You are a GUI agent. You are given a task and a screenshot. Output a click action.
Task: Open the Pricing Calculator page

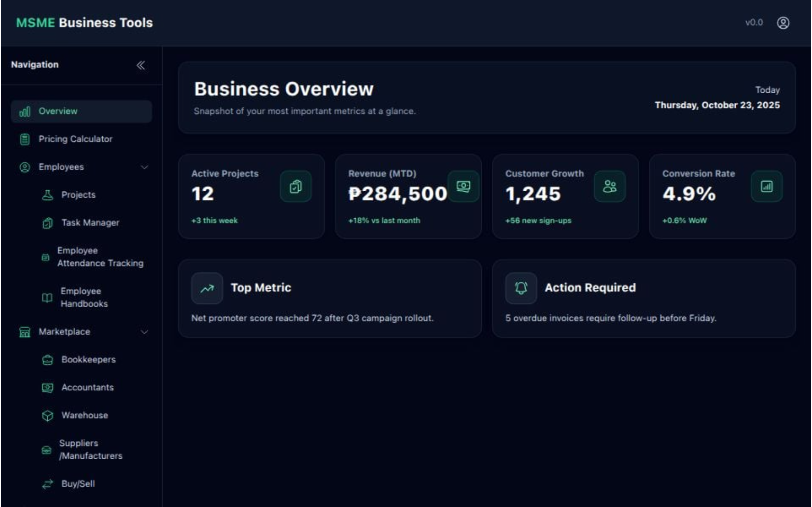(x=75, y=139)
